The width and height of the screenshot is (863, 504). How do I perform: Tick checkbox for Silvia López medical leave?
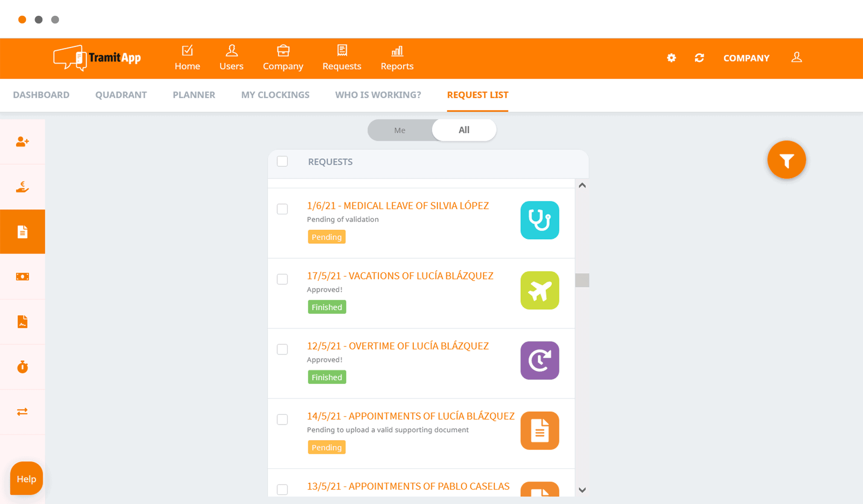click(x=282, y=209)
